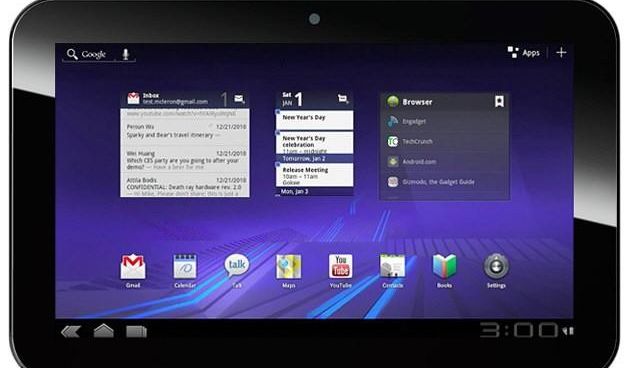Tap the 3:00 clock in system bar
The width and height of the screenshot is (630, 368).
click(519, 330)
